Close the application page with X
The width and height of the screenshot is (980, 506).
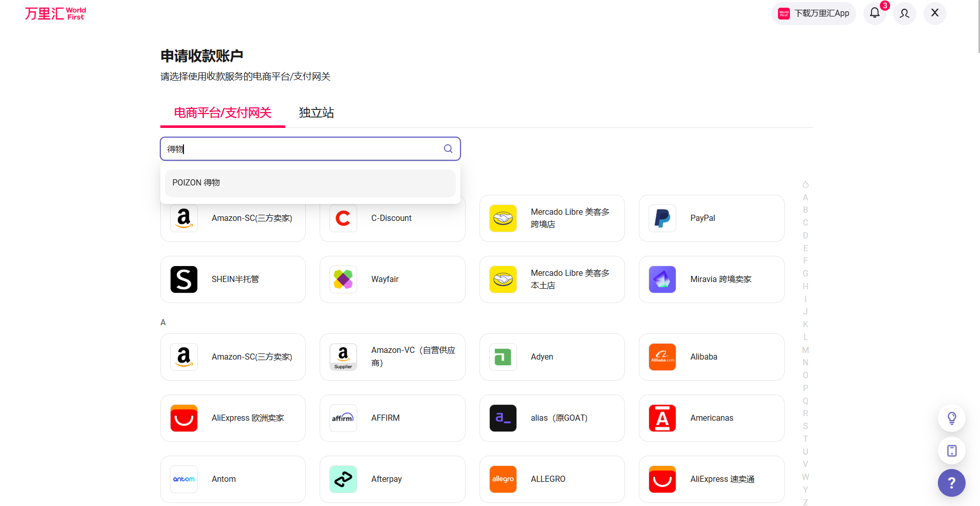pyautogui.click(x=935, y=13)
